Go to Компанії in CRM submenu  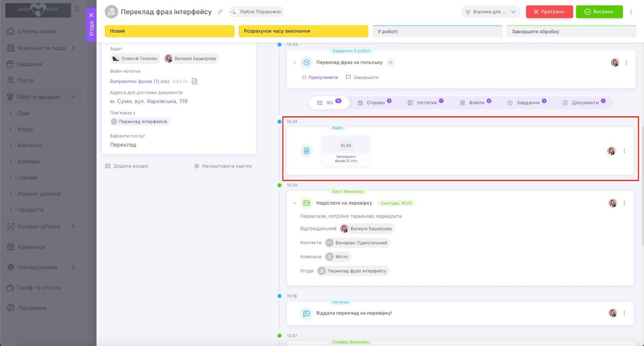[x=29, y=162]
